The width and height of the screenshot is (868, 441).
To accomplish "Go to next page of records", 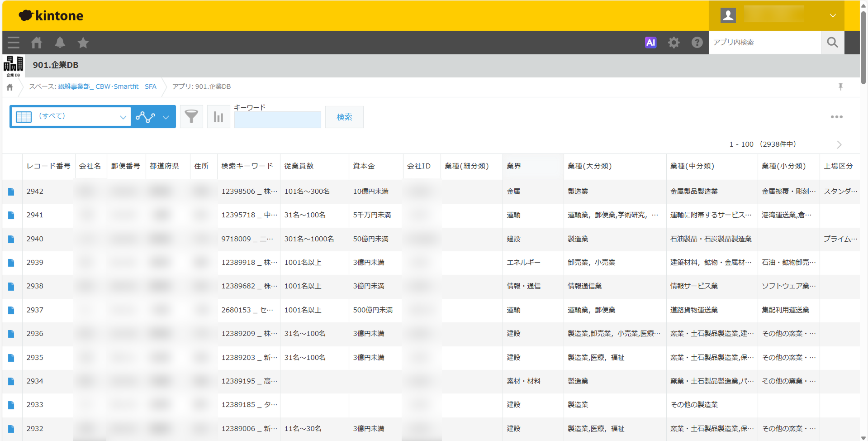I will 839,144.
